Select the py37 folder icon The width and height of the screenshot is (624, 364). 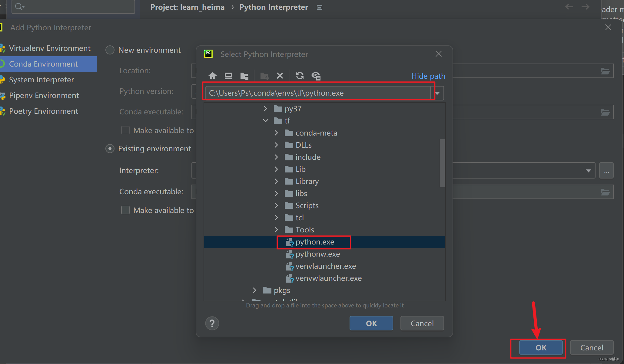[278, 109]
